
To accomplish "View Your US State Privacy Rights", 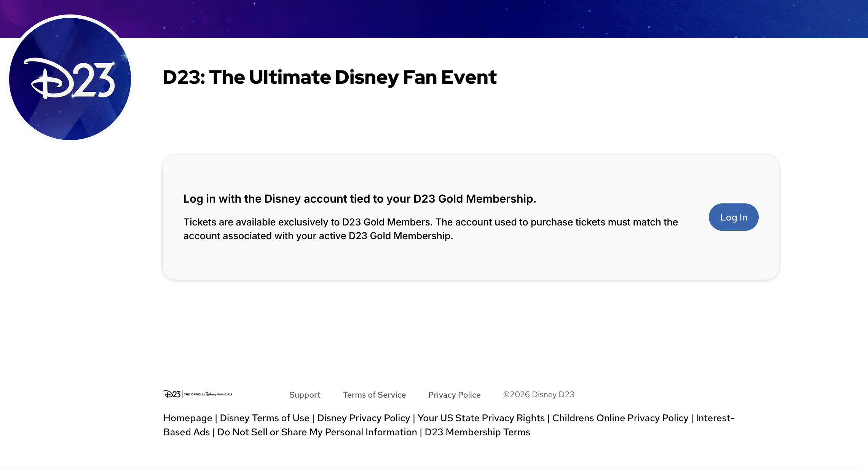I will tap(481, 418).
